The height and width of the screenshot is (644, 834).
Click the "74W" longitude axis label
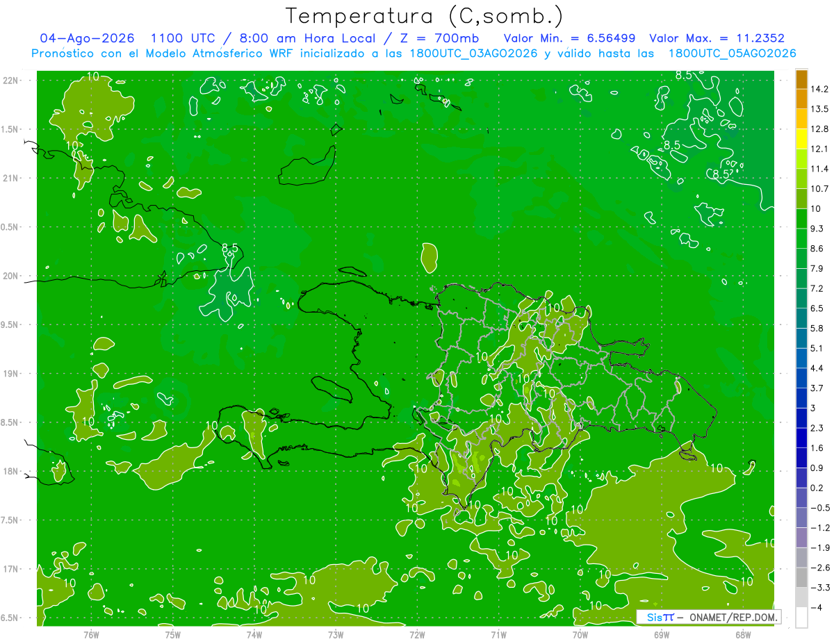(x=254, y=635)
